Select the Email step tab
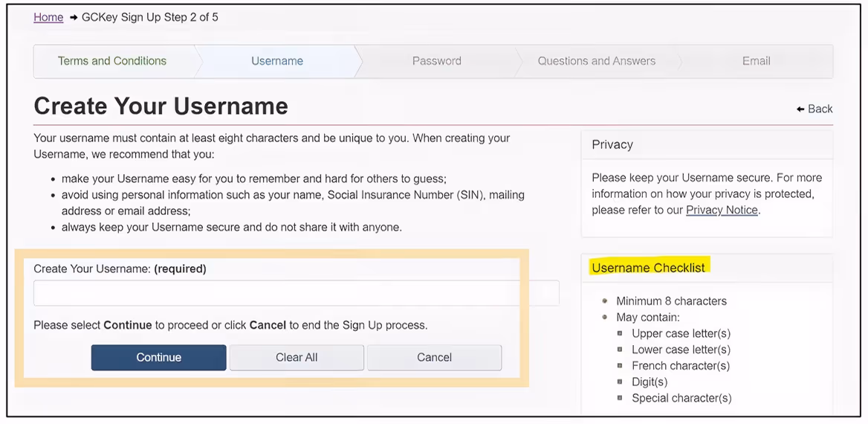Screen dimensions: 868x424 tap(756, 61)
